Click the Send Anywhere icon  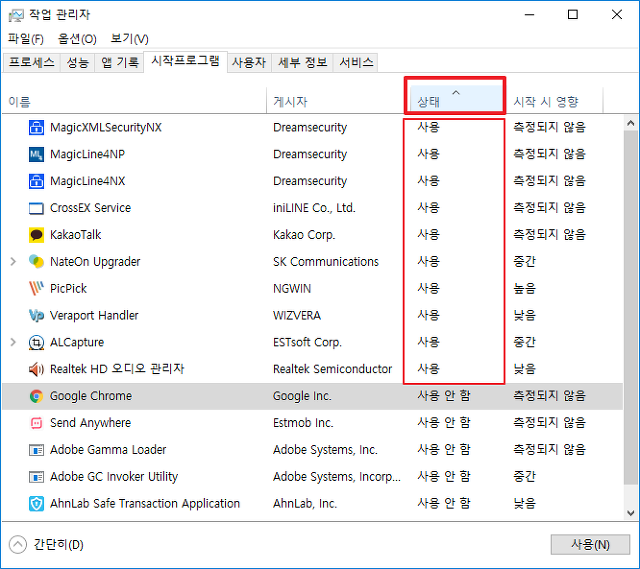[x=36, y=423]
